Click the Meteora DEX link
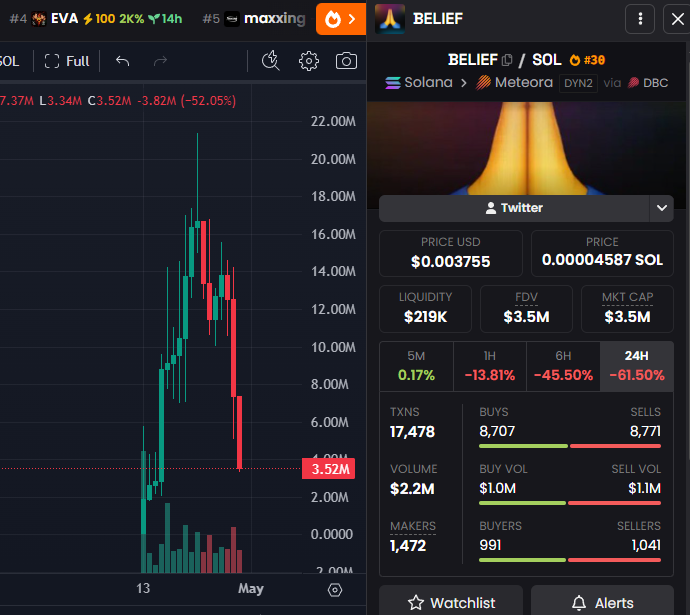 click(x=514, y=83)
